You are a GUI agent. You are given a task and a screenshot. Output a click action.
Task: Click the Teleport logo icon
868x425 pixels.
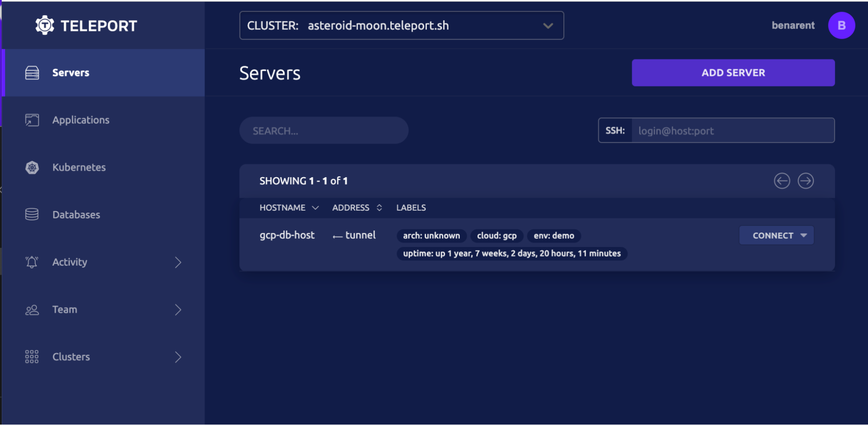coord(46,25)
